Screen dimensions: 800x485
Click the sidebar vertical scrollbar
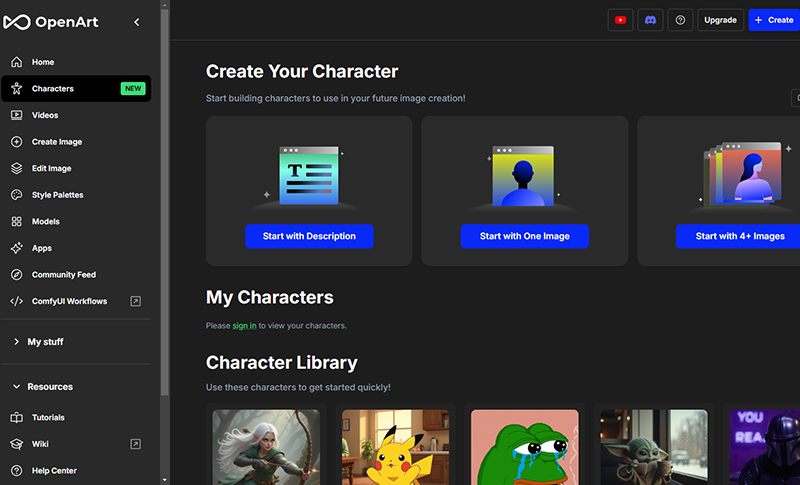point(164,201)
